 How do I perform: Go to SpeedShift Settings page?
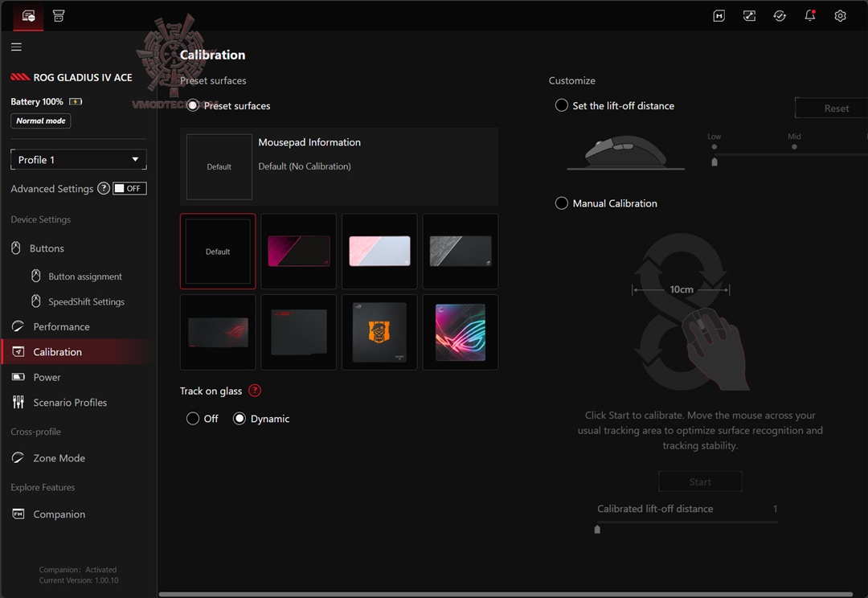pos(86,301)
